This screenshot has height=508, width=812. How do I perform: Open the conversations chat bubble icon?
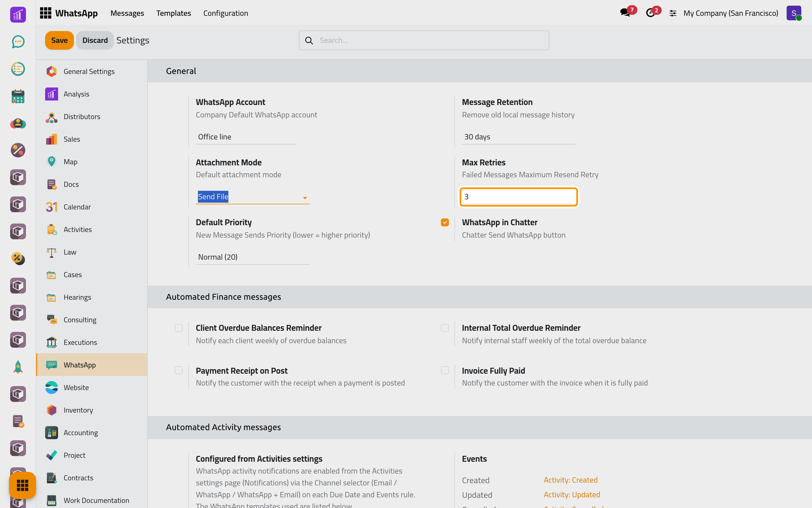(625, 13)
